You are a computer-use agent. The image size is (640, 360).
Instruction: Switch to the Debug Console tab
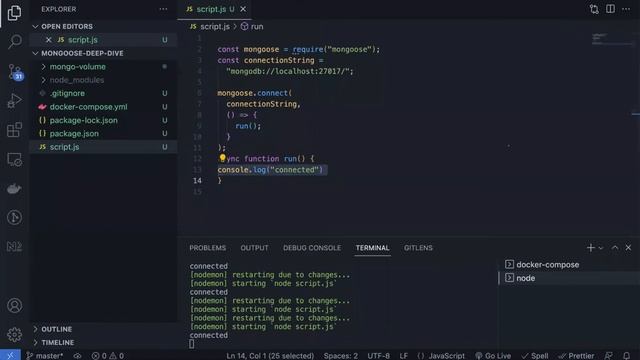click(x=312, y=248)
